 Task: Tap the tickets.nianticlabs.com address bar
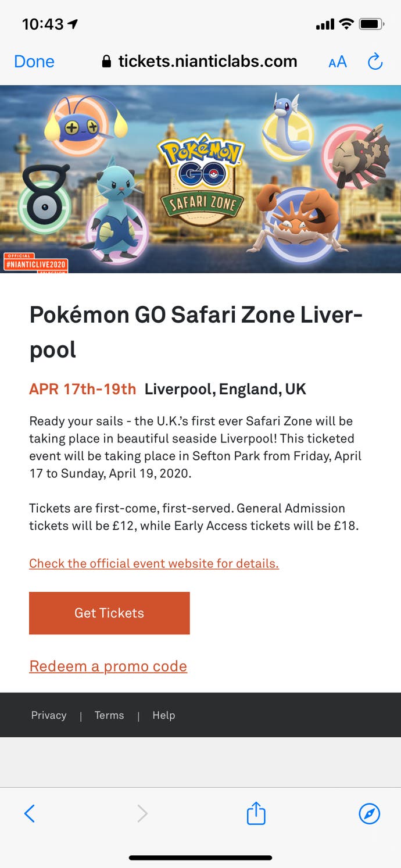coord(207,62)
